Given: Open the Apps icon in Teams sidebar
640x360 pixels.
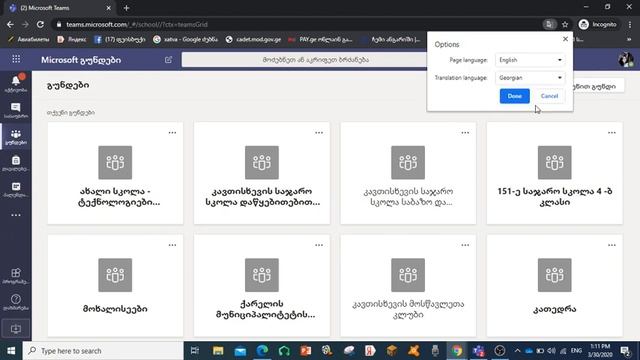Looking at the screenshot, I should pyautogui.click(x=16, y=276).
